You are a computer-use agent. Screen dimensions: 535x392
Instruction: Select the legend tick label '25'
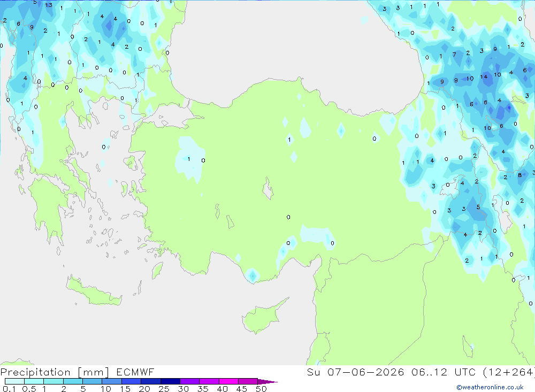click(164, 389)
